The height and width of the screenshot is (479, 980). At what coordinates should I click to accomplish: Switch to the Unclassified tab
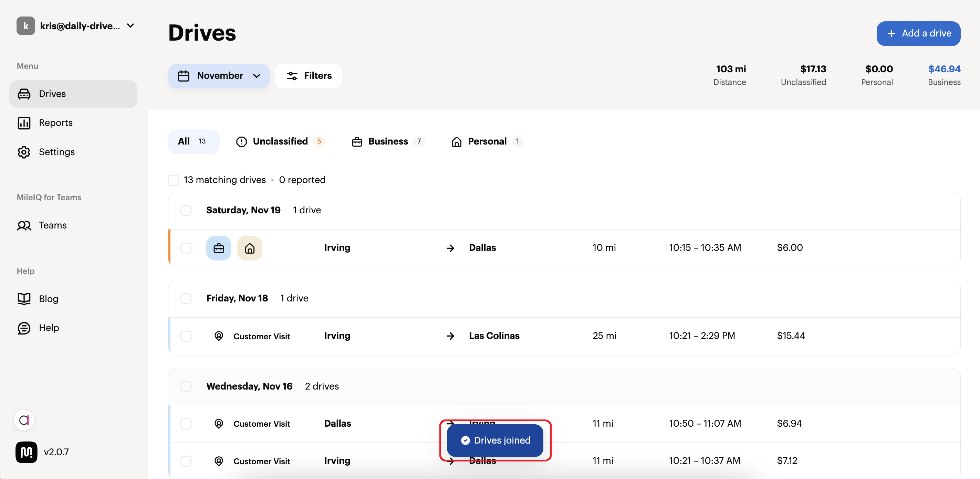point(281,142)
